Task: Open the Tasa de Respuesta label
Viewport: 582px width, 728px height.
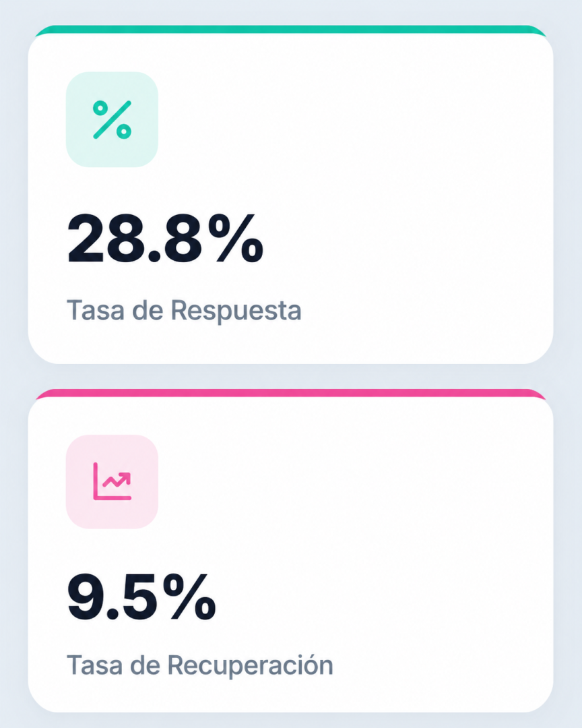Action: tap(185, 309)
